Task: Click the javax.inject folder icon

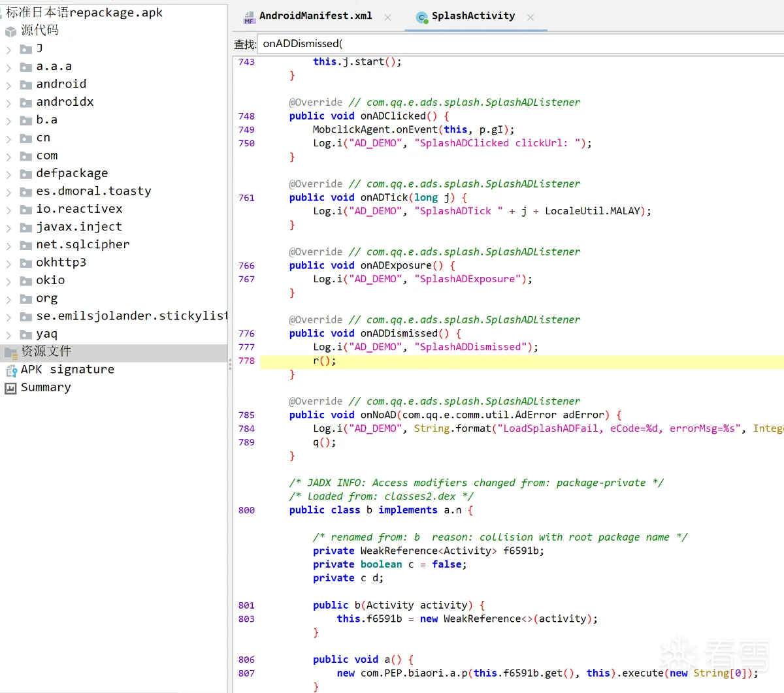Action: click(x=26, y=227)
